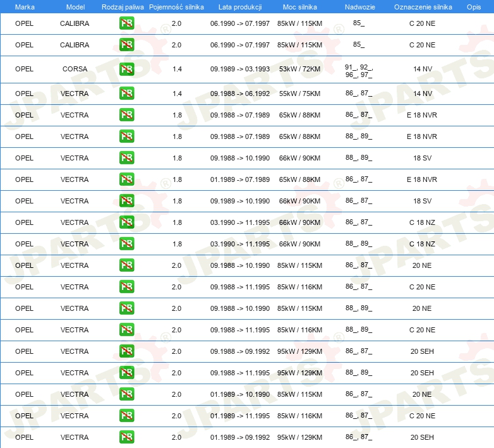Viewport: 494px width, 448px height.
Task: Select OPEL brand cell in the CORSA row
Action: click(24, 69)
